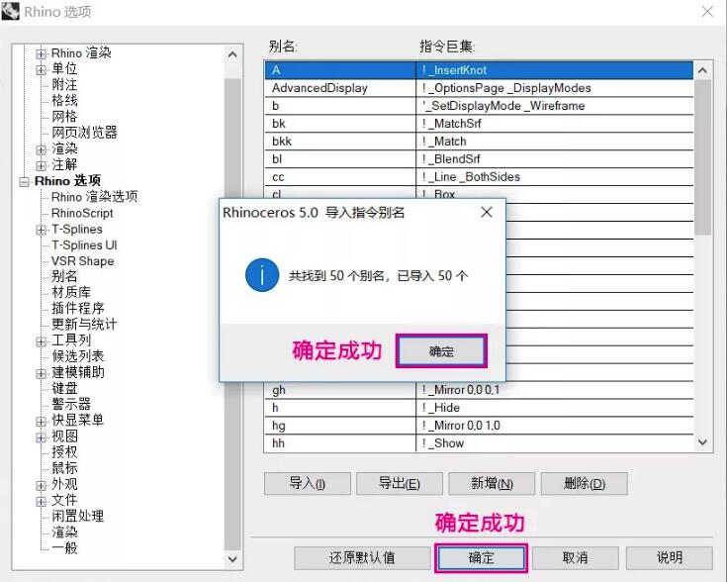The height and width of the screenshot is (582, 728).
Task: Select Rhino 渲染选项 tree item
Action: [94, 197]
